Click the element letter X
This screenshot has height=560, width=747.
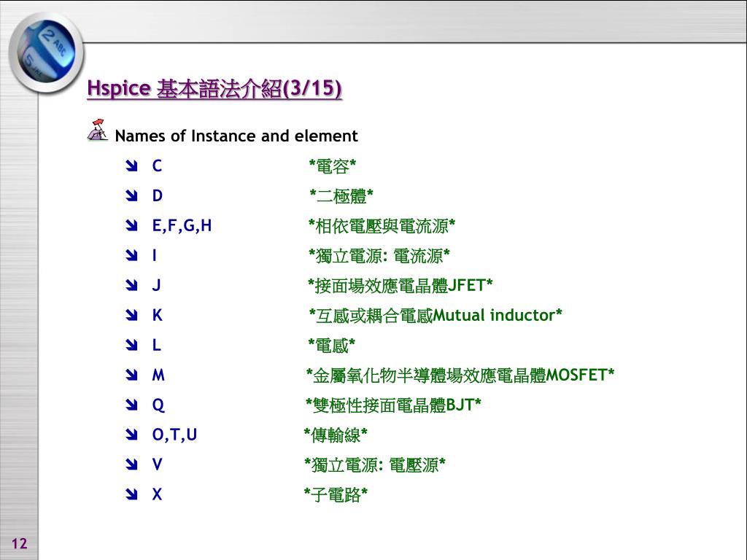coord(158,495)
